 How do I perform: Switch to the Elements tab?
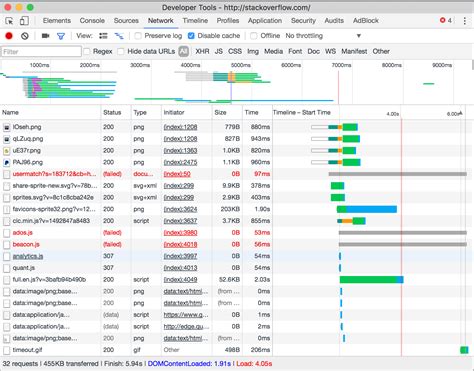tap(57, 21)
